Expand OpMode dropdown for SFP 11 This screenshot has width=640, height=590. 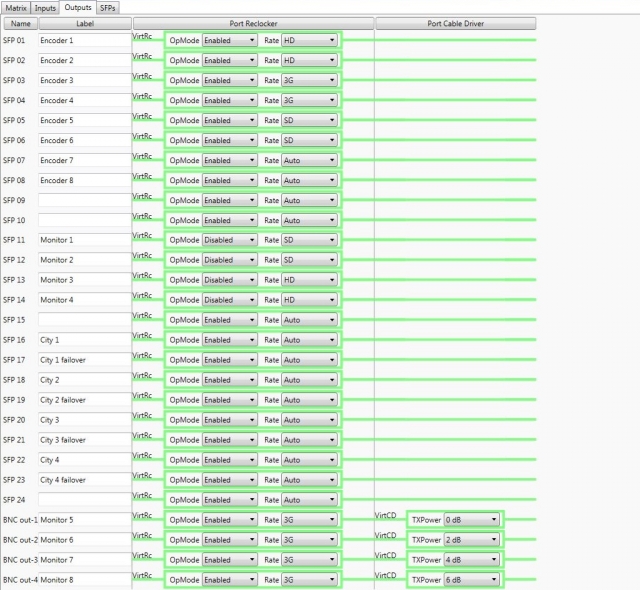pos(230,241)
